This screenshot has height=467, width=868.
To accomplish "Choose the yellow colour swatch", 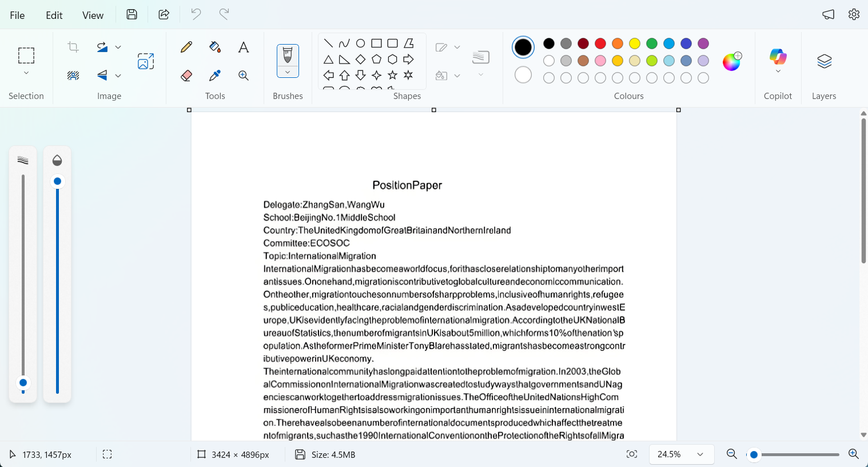I will pyautogui.click(x=635, y=43).
